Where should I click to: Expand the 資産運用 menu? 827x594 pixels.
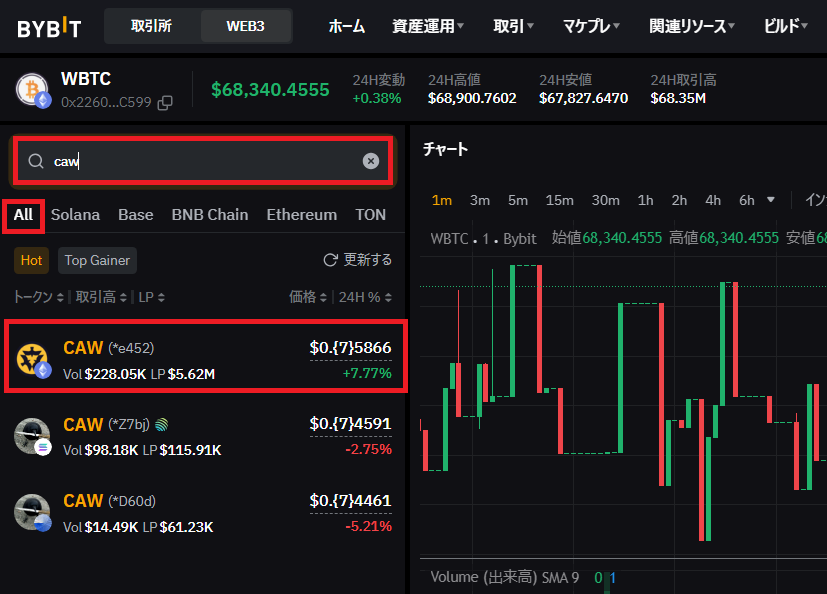tap(428, 26)
